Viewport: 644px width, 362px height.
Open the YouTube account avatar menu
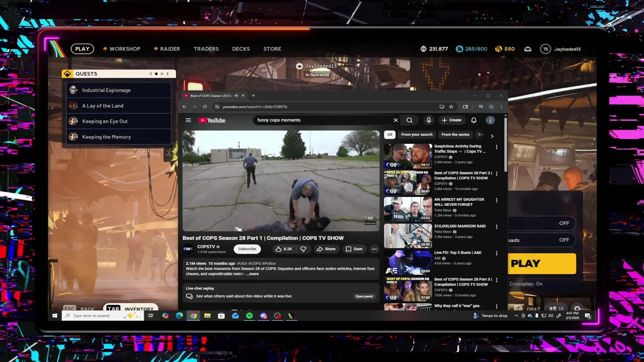490,120
